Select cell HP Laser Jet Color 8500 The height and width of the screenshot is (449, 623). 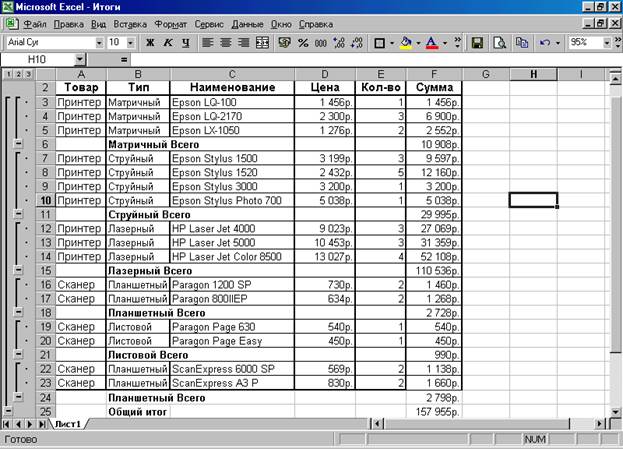pos(232,256)
